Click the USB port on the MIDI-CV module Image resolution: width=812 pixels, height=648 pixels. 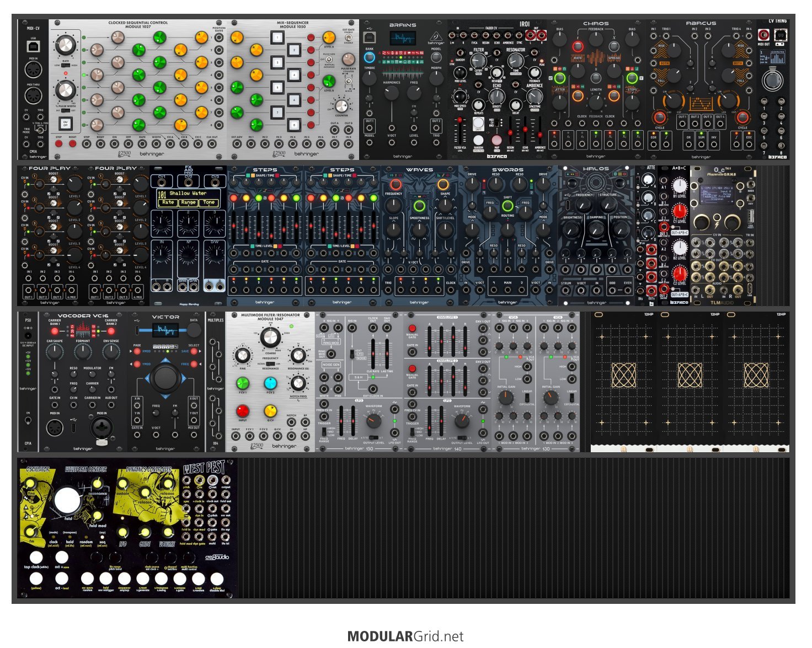(x=33, y=47)
